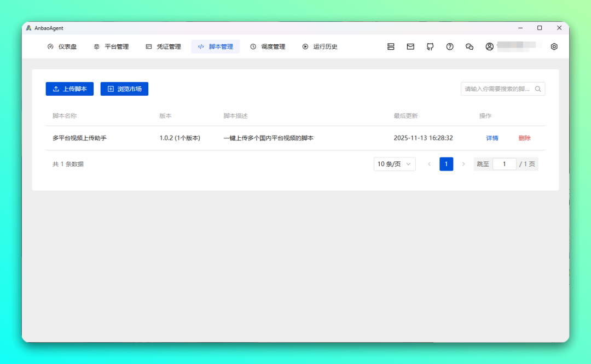Click 删除 to delete the script

(524, 138)
